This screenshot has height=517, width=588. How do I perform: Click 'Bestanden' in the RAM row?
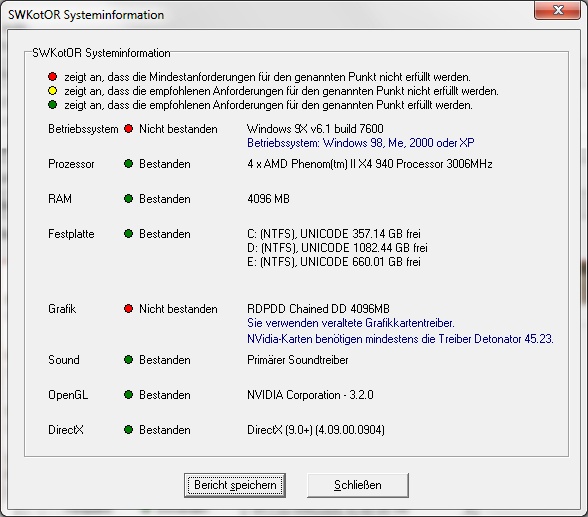click(x=165, y=199)
